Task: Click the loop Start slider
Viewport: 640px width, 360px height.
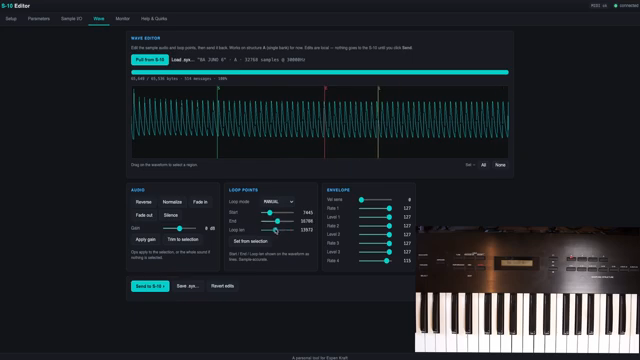Action: coord(277,212)
